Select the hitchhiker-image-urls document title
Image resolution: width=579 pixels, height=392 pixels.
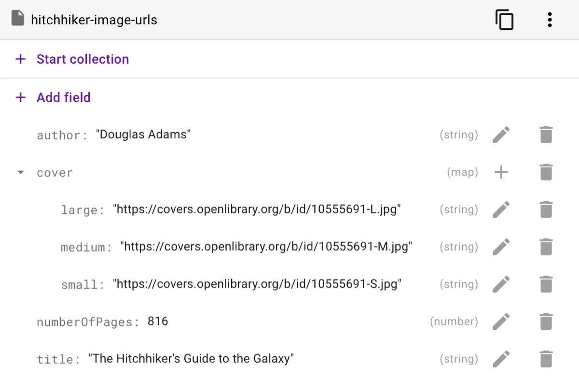94,20
